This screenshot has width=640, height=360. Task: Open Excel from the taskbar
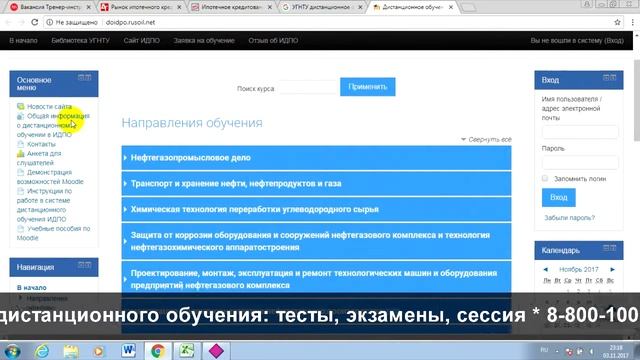tap(187, 351)
